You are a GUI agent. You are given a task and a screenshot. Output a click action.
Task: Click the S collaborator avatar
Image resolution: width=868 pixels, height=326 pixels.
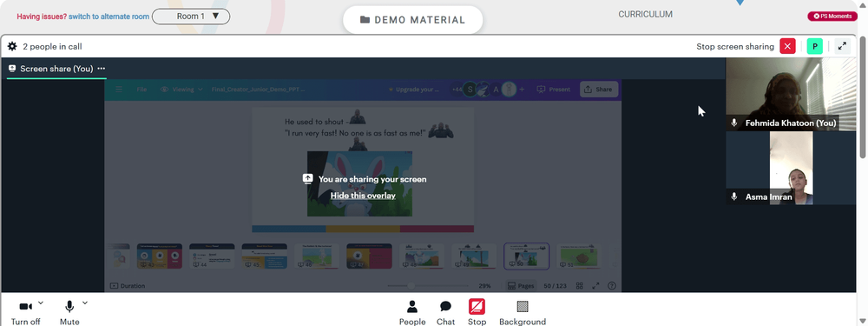(x=470, y=90)
